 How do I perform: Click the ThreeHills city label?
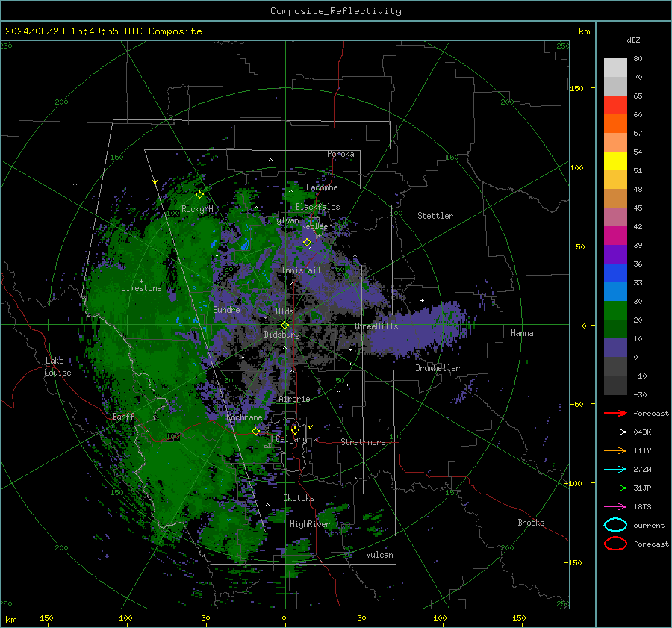pos(376,326)
